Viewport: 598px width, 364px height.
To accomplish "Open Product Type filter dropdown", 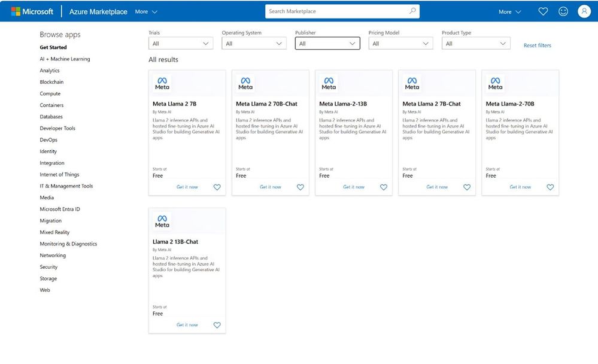I will click(475, 44).
